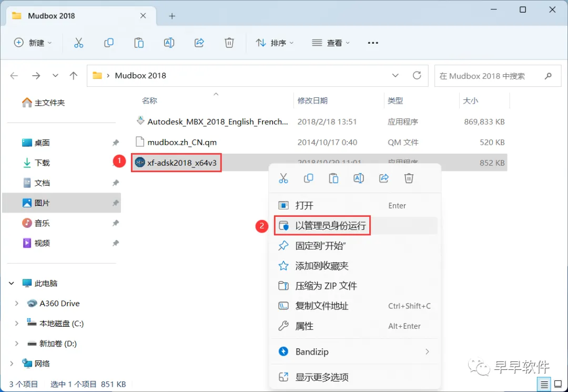Close the Mudbox 2018 tab
This screenshot has width=568, height=392.
pos(143,16)
